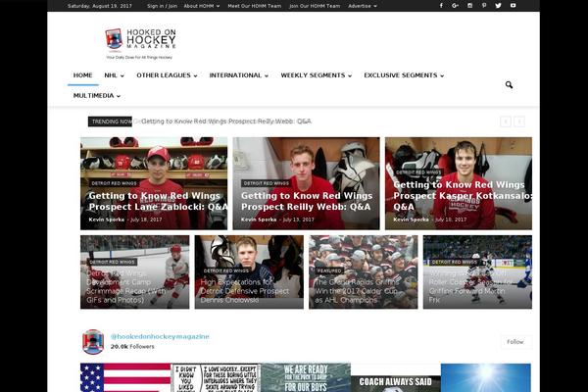Click the search magnifier icon
The image size is (588, 392).
[509, 85]
